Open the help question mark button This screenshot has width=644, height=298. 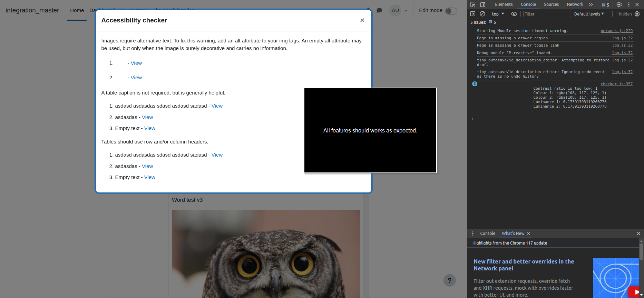pyautogui.click(x=449, y=280)
